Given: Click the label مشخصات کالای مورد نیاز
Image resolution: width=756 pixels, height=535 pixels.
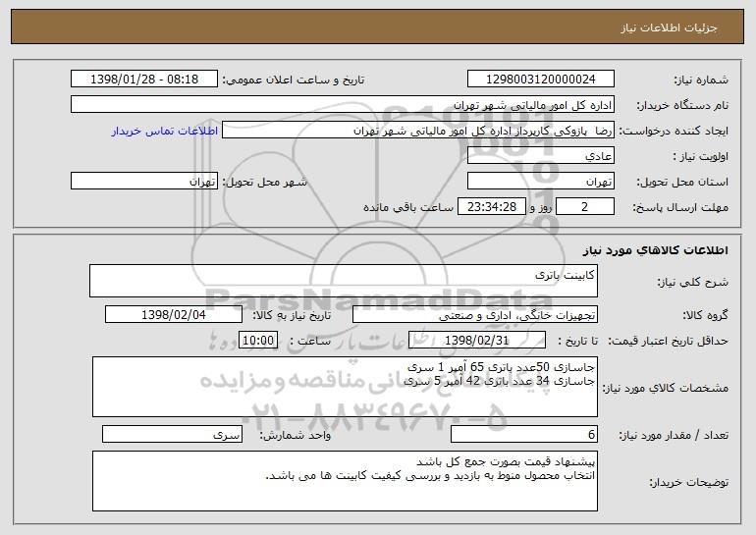Looking at the screenshot, I should pos(666,388).
